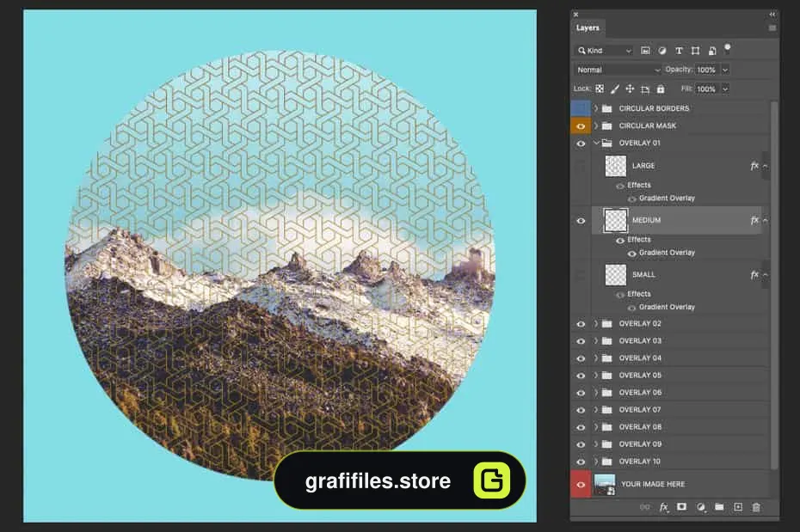Open the Kind filter dropdown
Viewport: 800px width, 532px height.
[x=604, y=51]
